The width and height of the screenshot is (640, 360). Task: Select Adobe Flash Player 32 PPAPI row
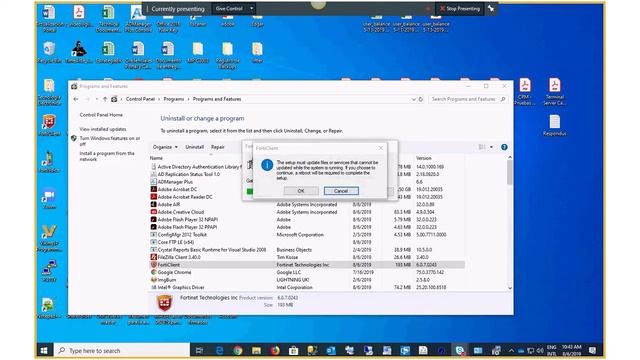pos(307,227)
